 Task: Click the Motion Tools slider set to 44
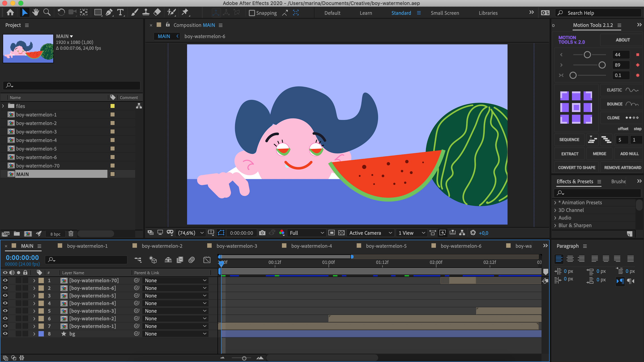587,55
